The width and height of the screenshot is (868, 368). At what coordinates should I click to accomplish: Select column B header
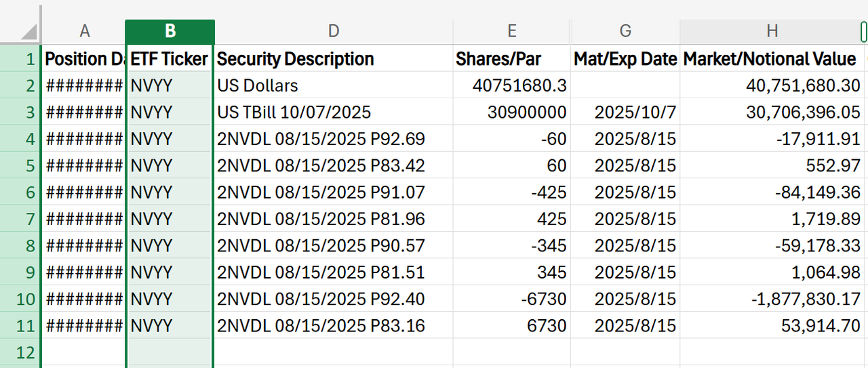(x=170, y=31)
